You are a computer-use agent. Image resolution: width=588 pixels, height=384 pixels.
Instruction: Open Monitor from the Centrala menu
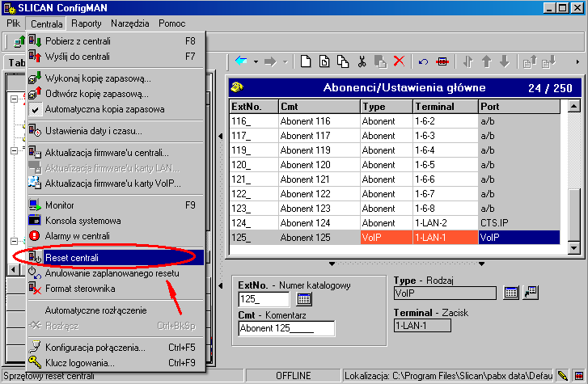tap(116, 205)
